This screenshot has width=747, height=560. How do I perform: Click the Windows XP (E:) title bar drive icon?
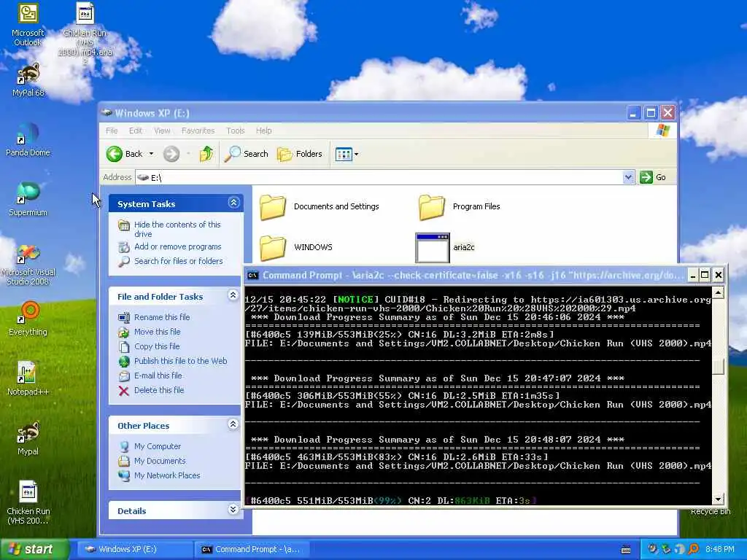(107, 113)
